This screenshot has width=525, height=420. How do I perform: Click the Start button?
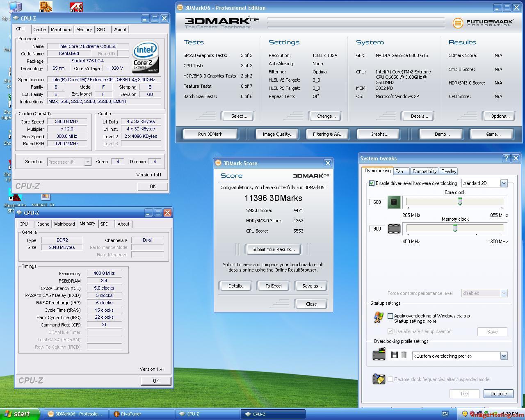[20, 414]
